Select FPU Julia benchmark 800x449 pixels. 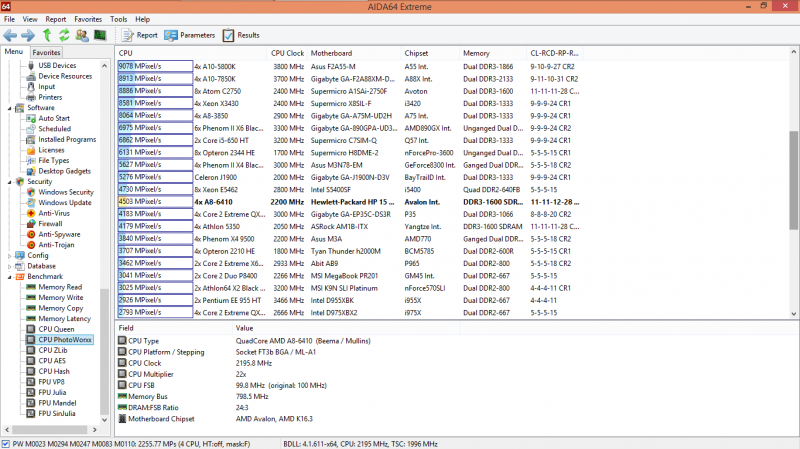52,392
